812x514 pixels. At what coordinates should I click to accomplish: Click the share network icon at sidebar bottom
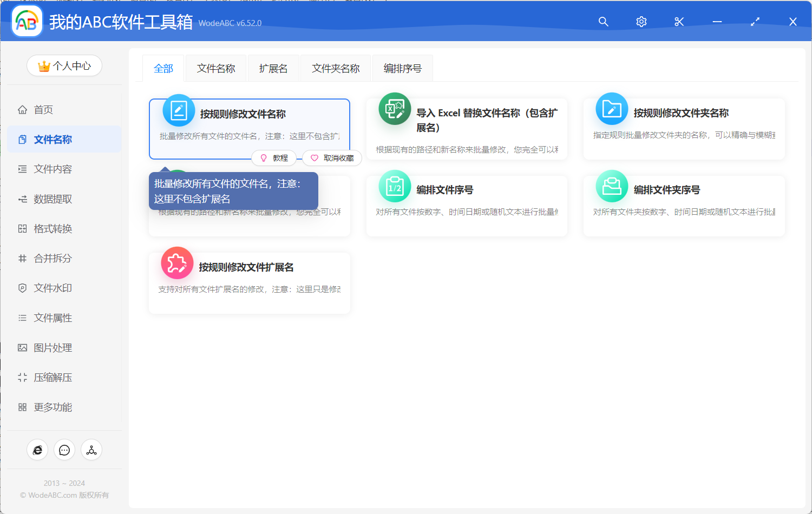click(x=91, y=450)
